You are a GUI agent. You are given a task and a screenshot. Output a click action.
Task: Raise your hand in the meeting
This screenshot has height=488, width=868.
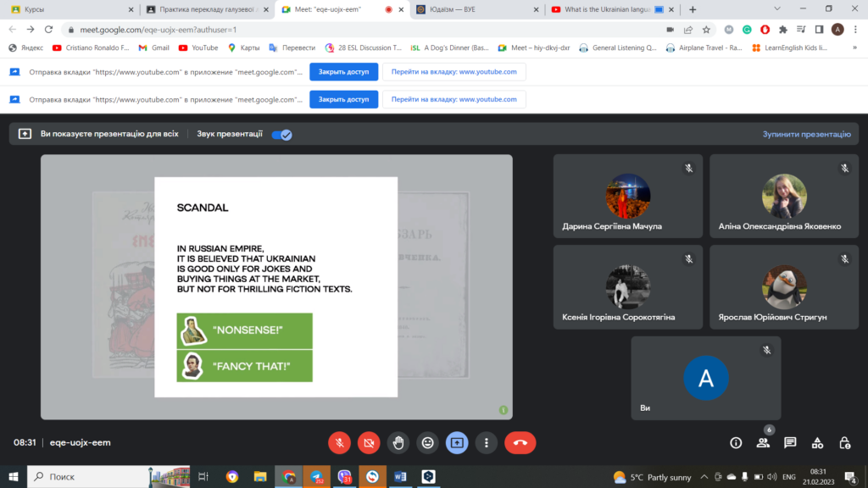[398, 442]
